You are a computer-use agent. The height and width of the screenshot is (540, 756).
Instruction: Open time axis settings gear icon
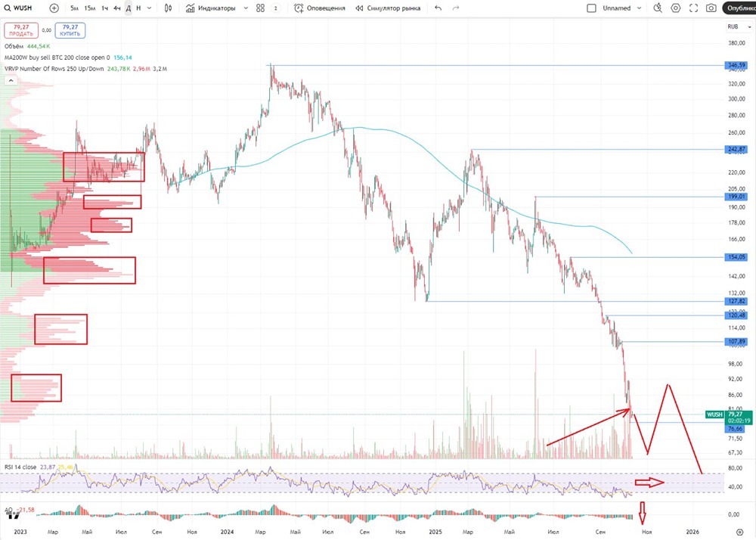pyautogui.click(x=740, y=532)
